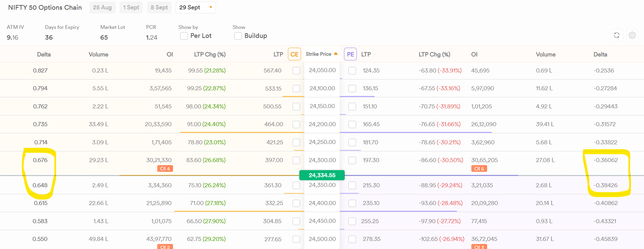Open the OI 4 badge on call side
The image size is (644, 249).
165,168
